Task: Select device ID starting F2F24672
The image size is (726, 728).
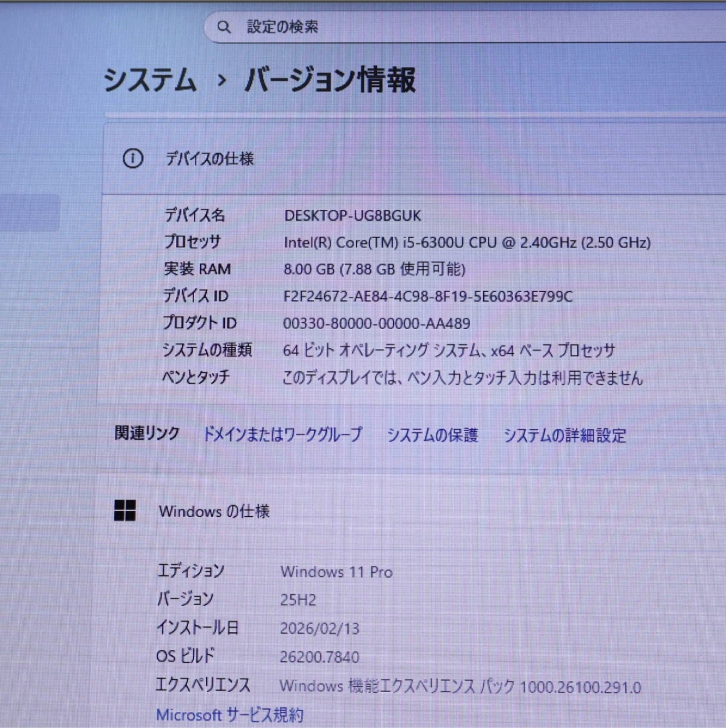Action: tap(428, 296)
